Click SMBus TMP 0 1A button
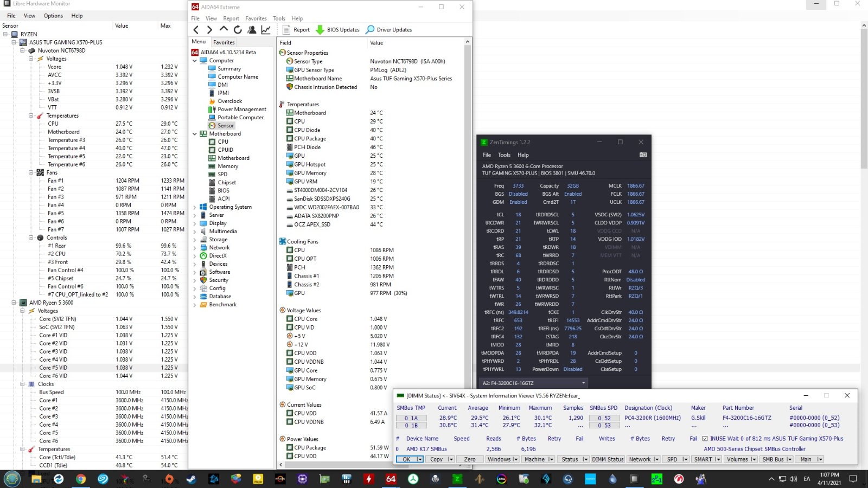Screen dimensions: 868x488 (411, 418)
